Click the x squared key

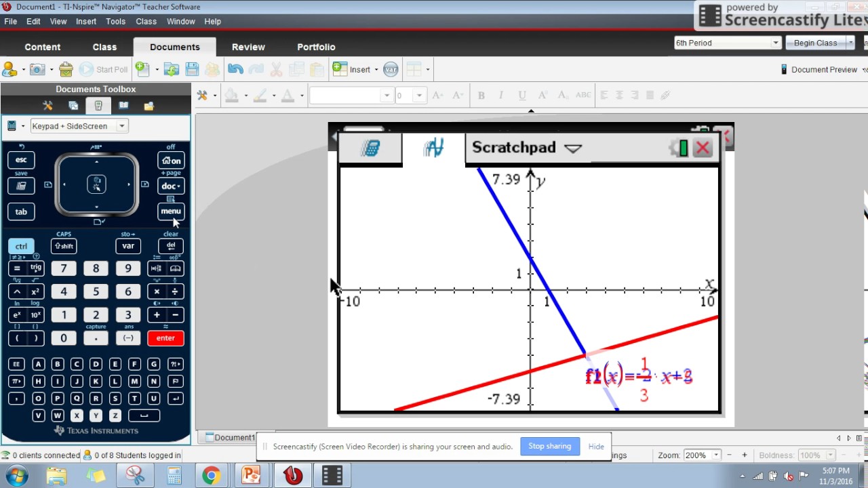pos(36,291)
